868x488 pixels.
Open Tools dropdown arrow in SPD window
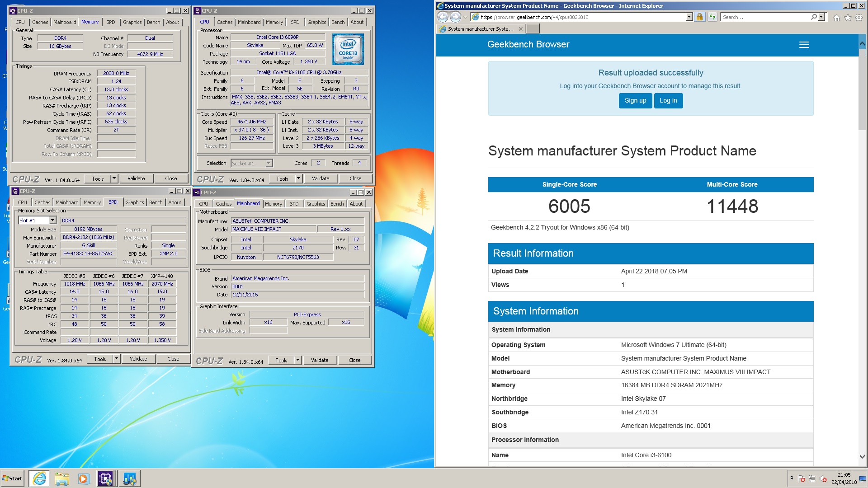tap(116, 359)
